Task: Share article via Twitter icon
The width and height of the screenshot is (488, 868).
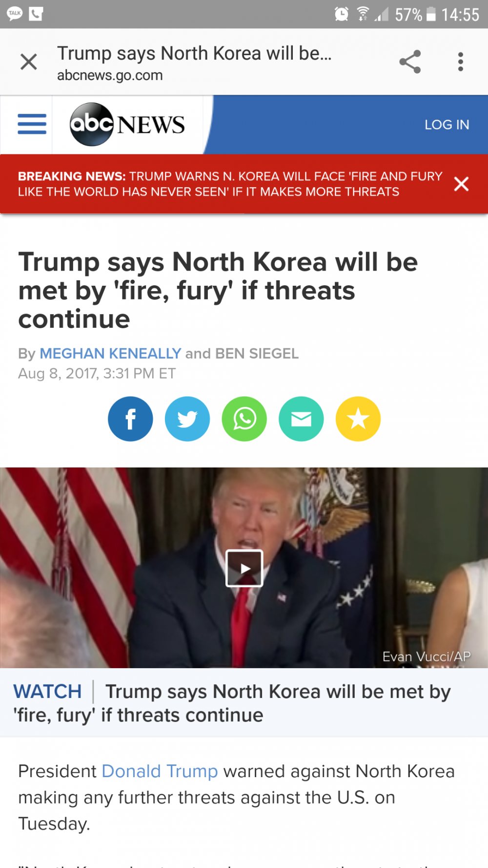Action: [x=187, y=419]
